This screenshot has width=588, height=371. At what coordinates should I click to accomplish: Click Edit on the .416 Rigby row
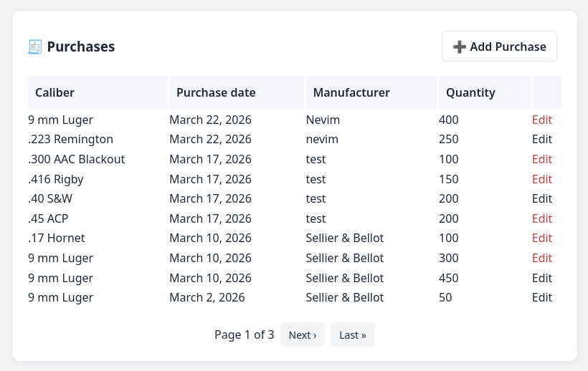pos(541,179)
